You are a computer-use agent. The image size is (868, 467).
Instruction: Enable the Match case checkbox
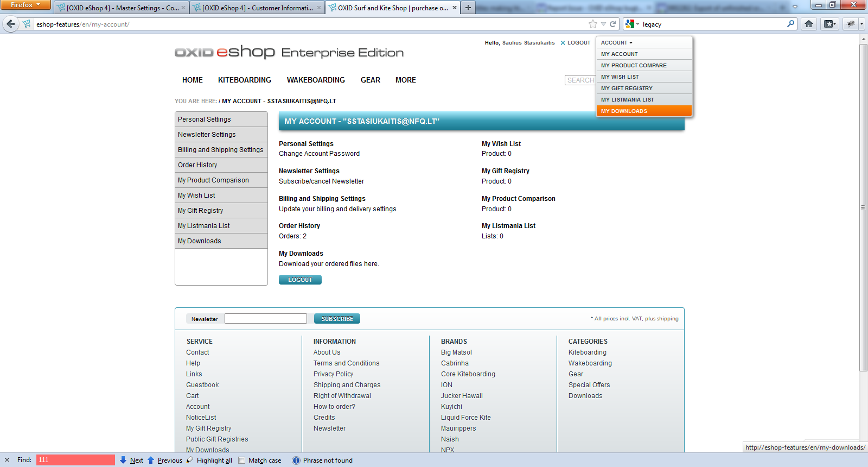coord(242,460)
